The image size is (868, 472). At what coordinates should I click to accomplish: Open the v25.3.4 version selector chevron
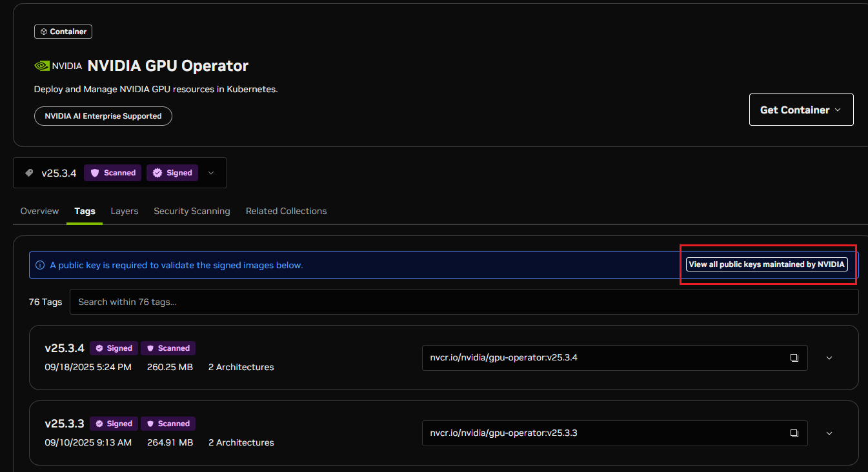tap(211, 173)
